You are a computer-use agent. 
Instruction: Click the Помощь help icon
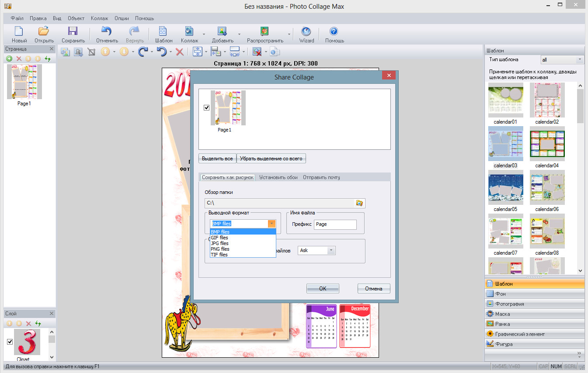(334, 32)
